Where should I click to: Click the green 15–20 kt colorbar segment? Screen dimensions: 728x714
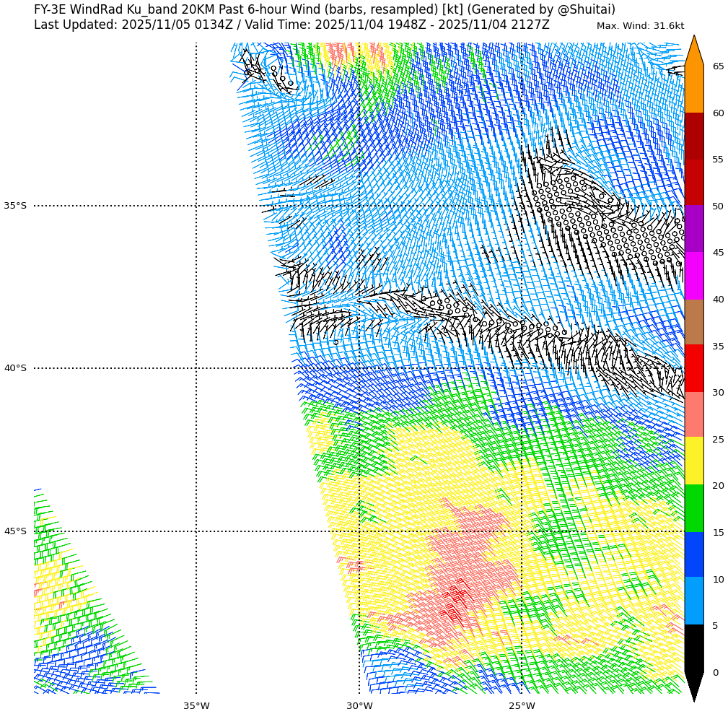pyautogui.click(x=693, y=508)
